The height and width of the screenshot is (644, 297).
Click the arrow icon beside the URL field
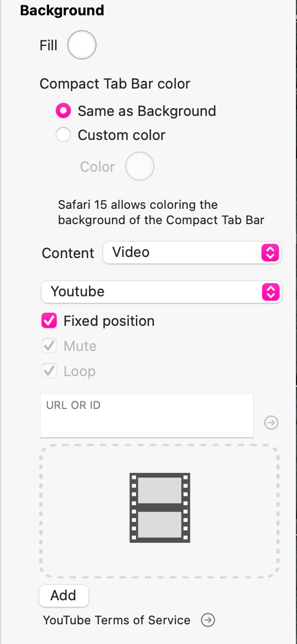coord(271,423)
